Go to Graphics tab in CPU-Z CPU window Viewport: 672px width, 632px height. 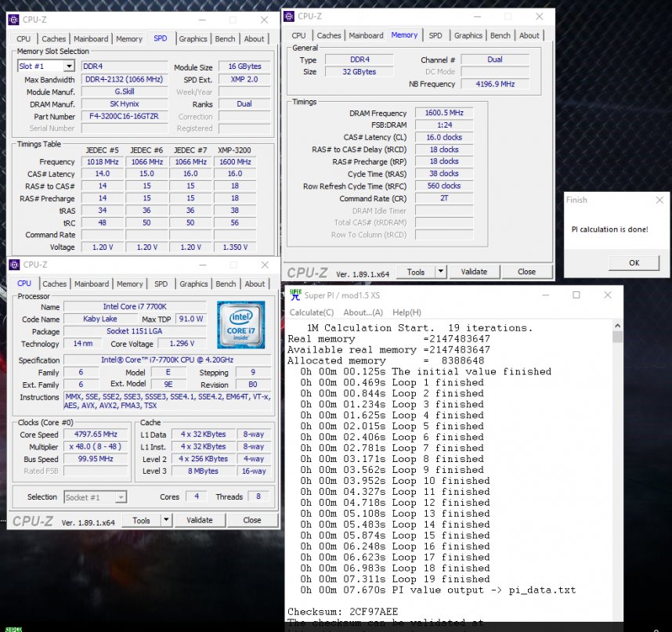coord(193,284)
